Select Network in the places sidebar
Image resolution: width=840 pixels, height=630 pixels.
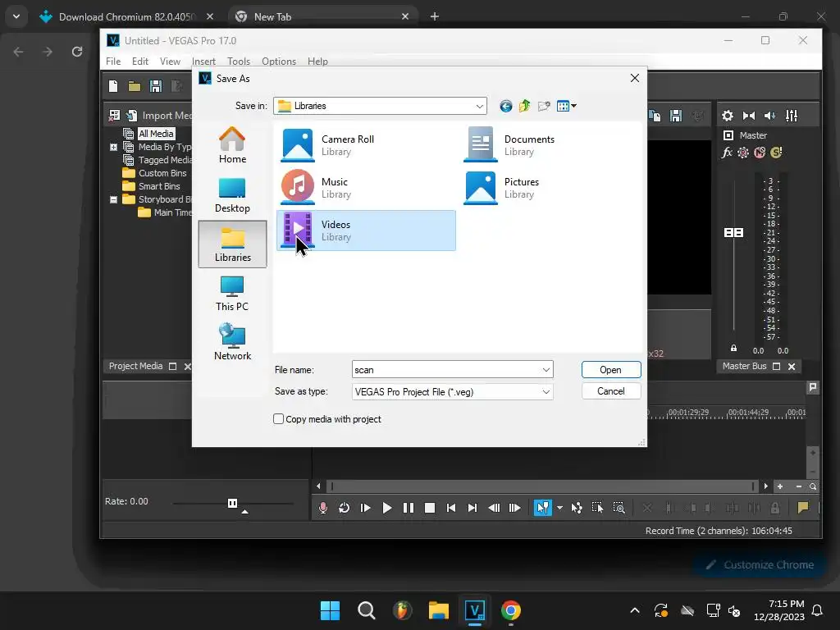pyautogui.click(x=232, y=342)
